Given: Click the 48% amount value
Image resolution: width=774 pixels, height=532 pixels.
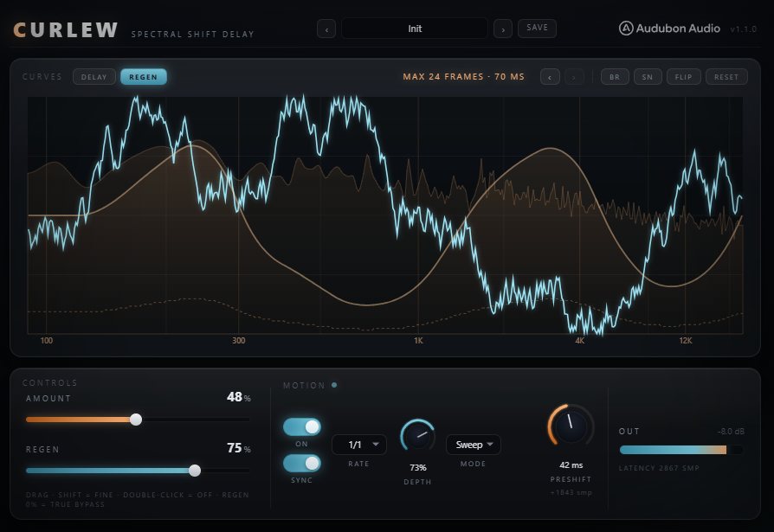Looking at the screenshot, I should pos(238,397).
